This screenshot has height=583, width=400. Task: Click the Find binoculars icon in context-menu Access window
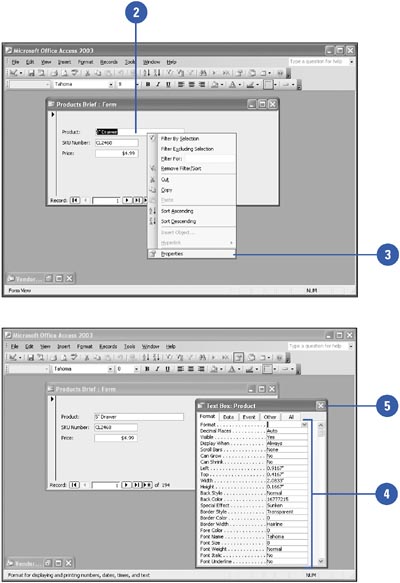click(203, 73)
